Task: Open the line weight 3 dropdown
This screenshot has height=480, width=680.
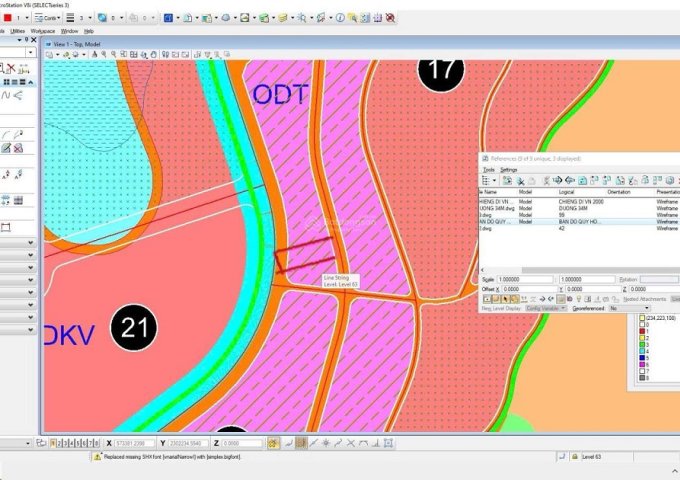Action: click(90, 18)
